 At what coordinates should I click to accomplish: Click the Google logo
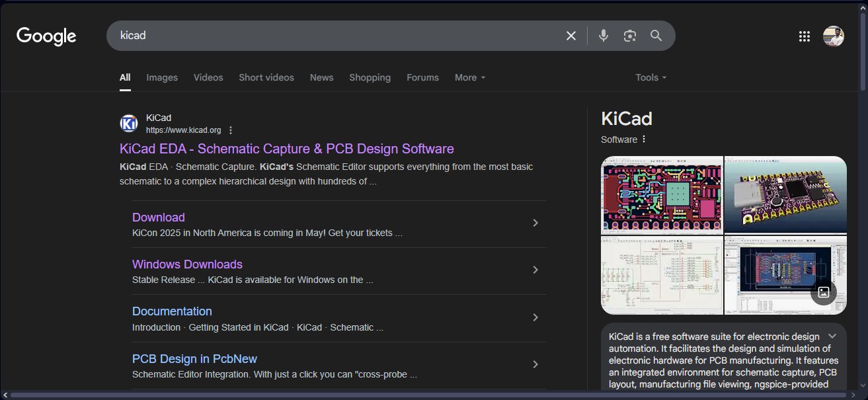(46, 36)
